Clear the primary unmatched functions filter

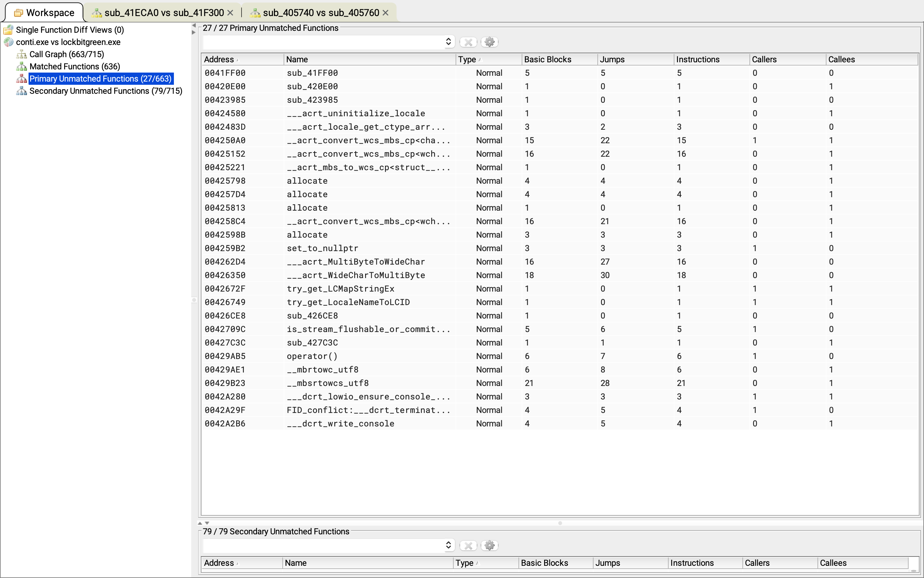pos(468,42)
